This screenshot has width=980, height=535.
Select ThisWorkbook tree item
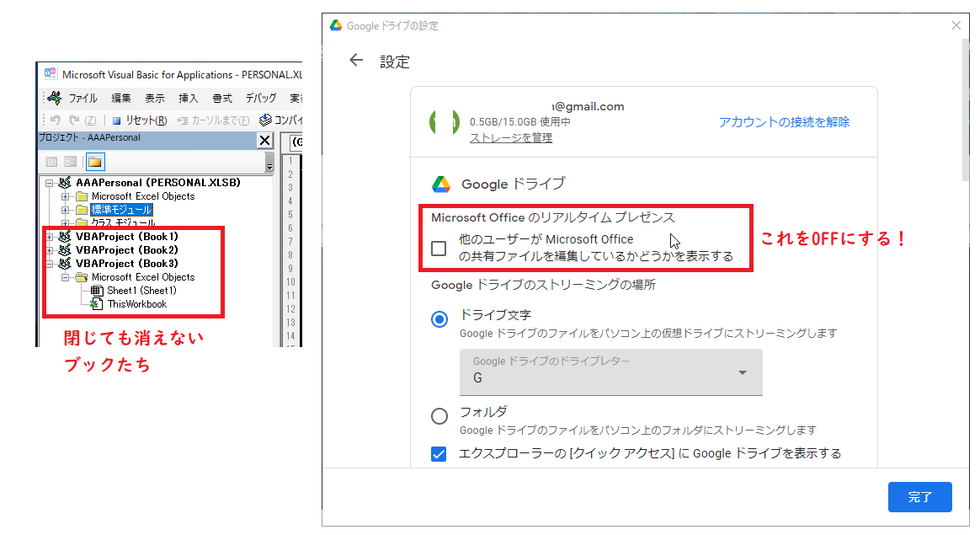pyautogui.click(x=137, y=304)
